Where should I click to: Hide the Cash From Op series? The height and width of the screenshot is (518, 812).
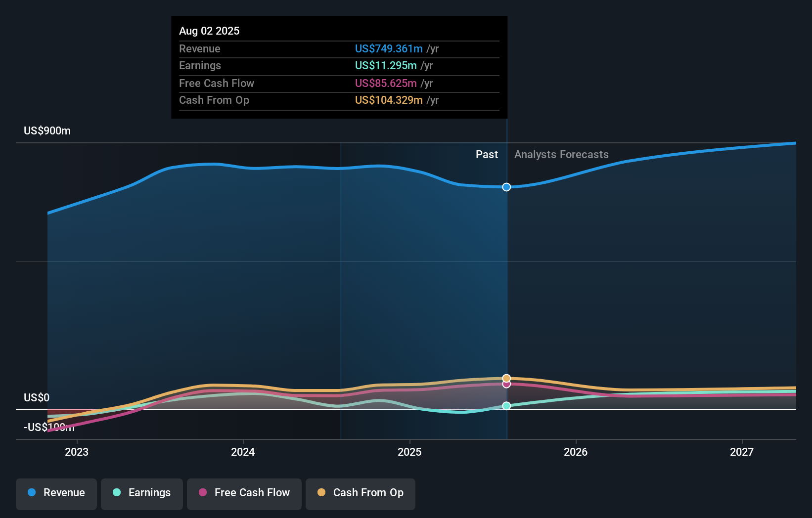coord(360,493)
